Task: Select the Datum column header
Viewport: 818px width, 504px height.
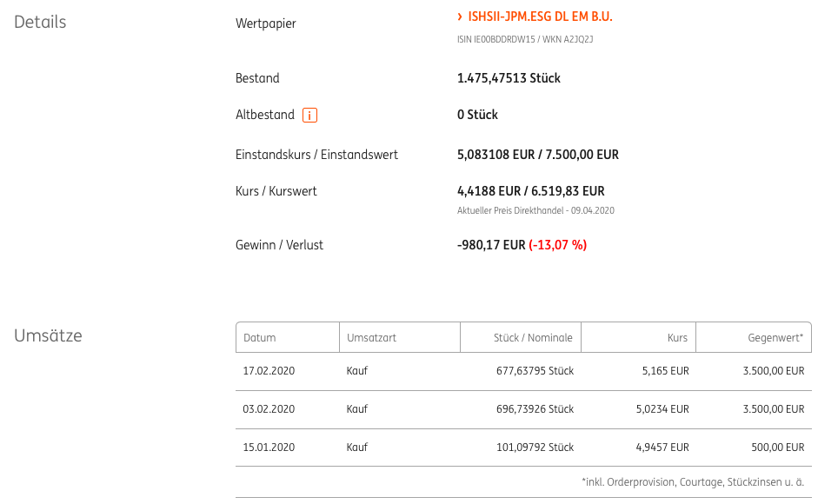Action: (x=288, y=337)
